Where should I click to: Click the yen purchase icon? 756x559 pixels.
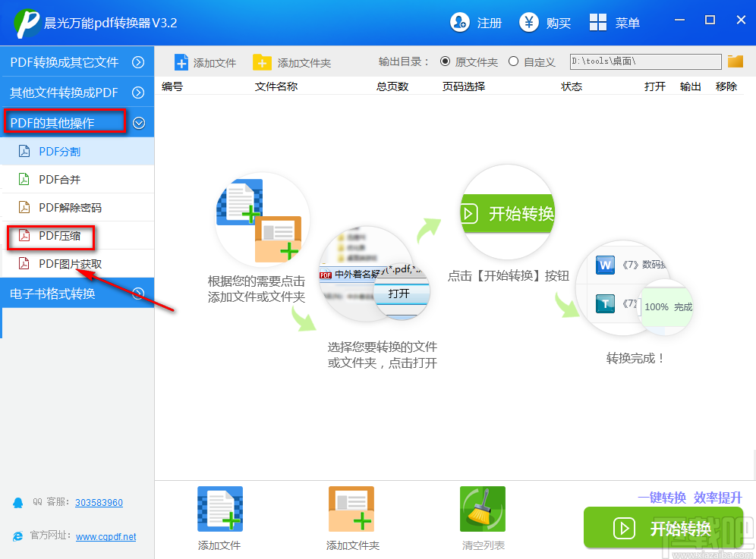(529, 22)
